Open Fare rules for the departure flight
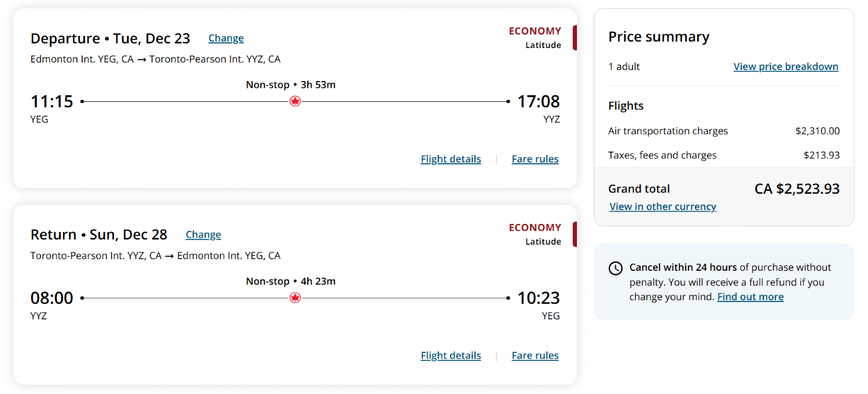868x394 pixels. [535, 159]
